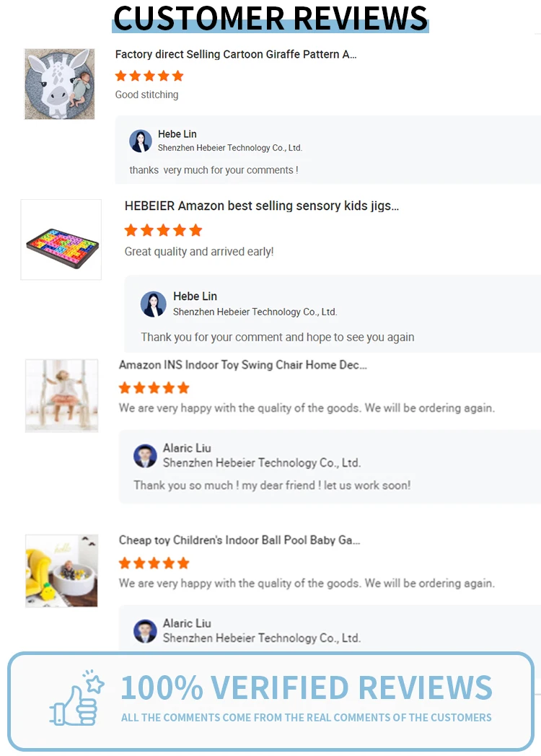Click Alaric Liu's avatar in swing chair reply

[x=145, y=456]
